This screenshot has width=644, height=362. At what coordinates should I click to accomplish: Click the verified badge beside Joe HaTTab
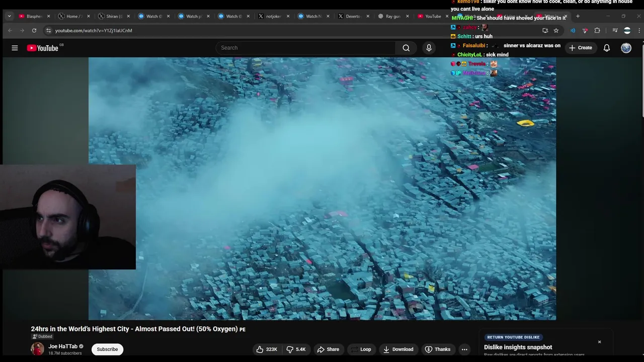pyautogui.click(x=81, y=346)
